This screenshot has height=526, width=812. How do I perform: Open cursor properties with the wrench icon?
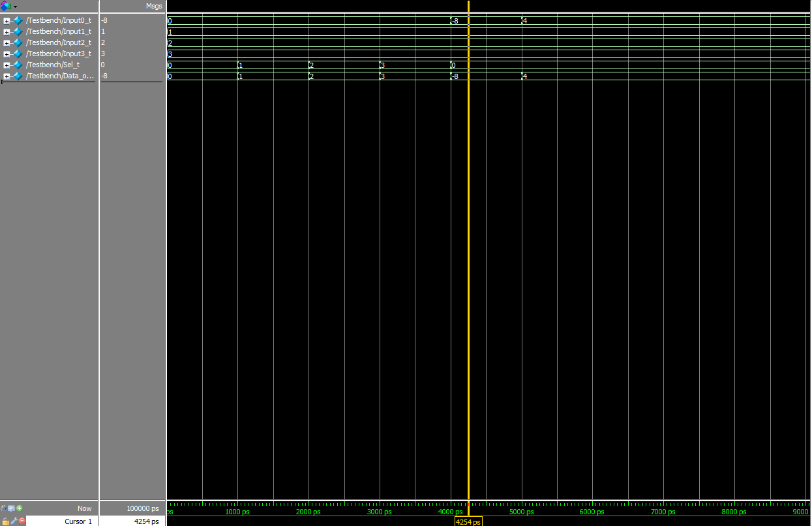tap(14, 521)
